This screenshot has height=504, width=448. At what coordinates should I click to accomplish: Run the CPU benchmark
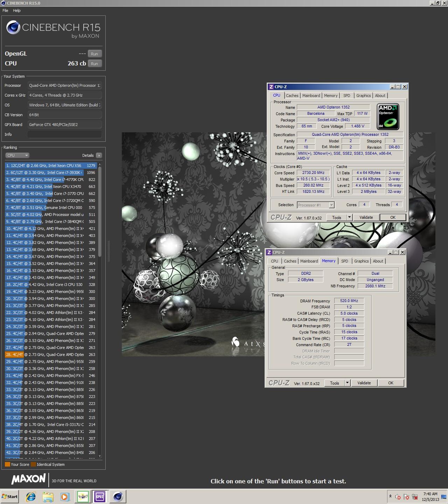94,64
